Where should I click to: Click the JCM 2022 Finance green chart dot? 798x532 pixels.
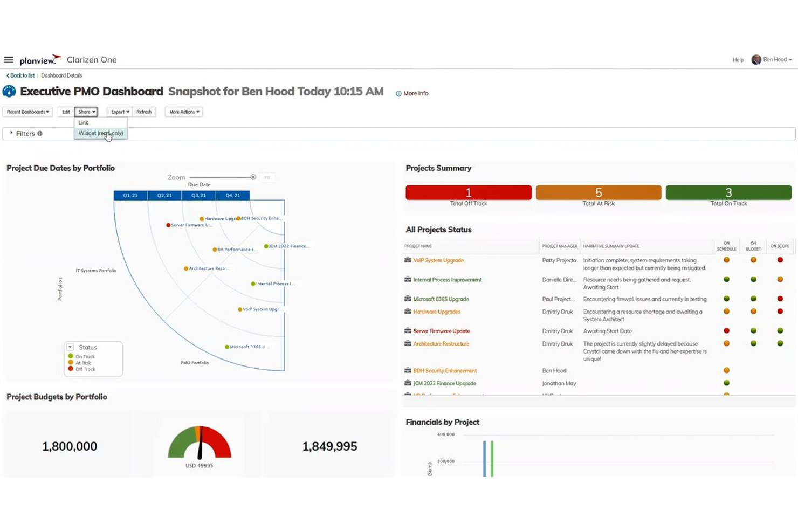[x=266, y=246]
